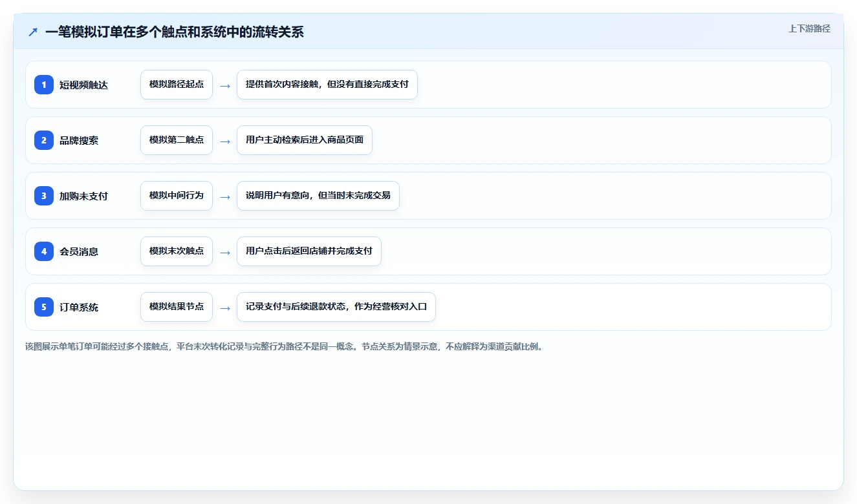Open the 提供首次内容接触，但没有直接完成支付 description box
Image resolution: width=857 pixels, height=504 pixels.
coord(327,85)
